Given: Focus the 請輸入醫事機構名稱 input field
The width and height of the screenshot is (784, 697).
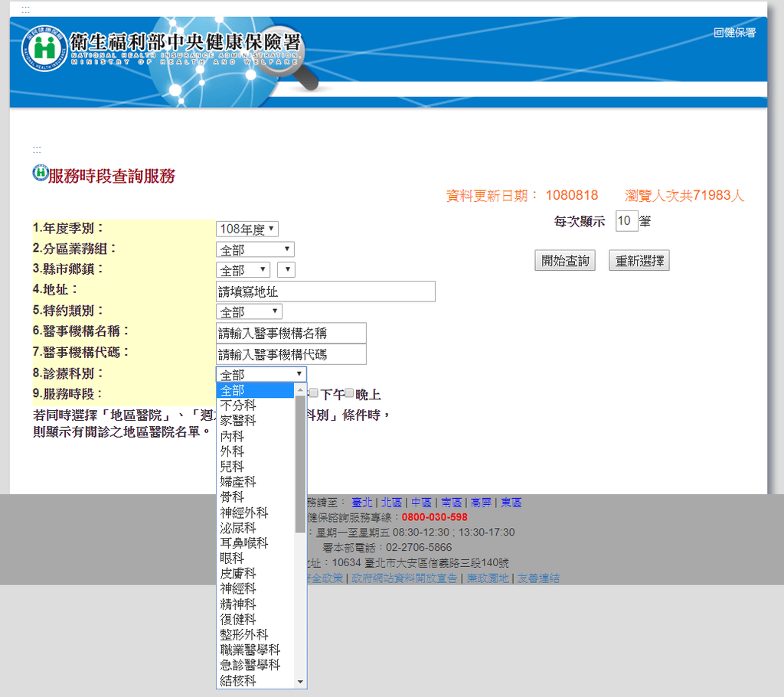Looking at the screenshot, I should 291,333.
